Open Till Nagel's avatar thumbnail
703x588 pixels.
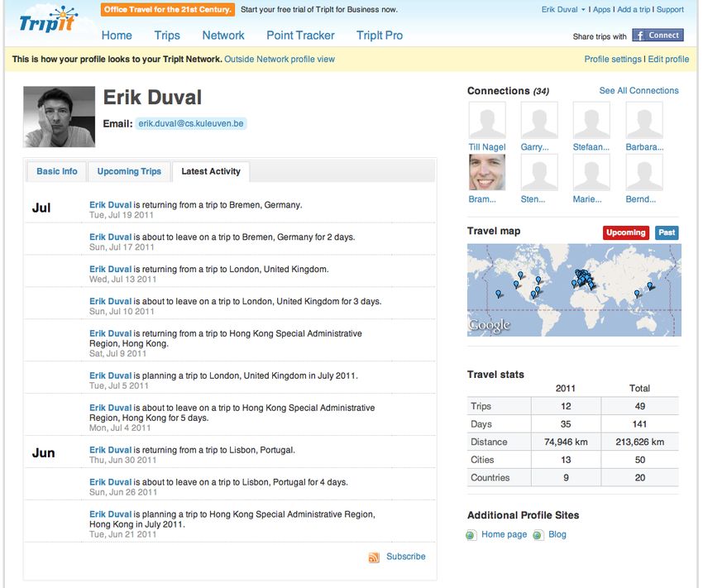[x=487, y=120]
